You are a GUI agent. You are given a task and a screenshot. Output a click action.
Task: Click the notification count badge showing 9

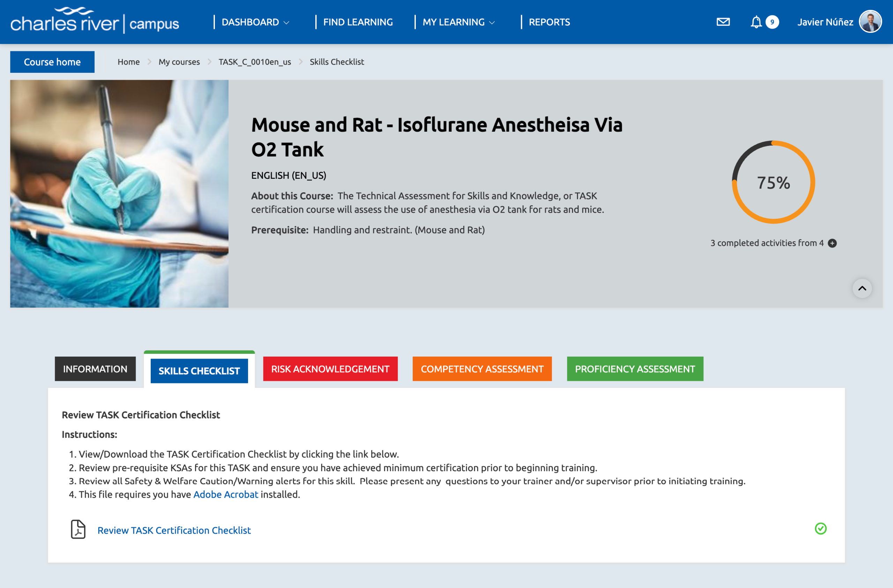pos(772,22)
